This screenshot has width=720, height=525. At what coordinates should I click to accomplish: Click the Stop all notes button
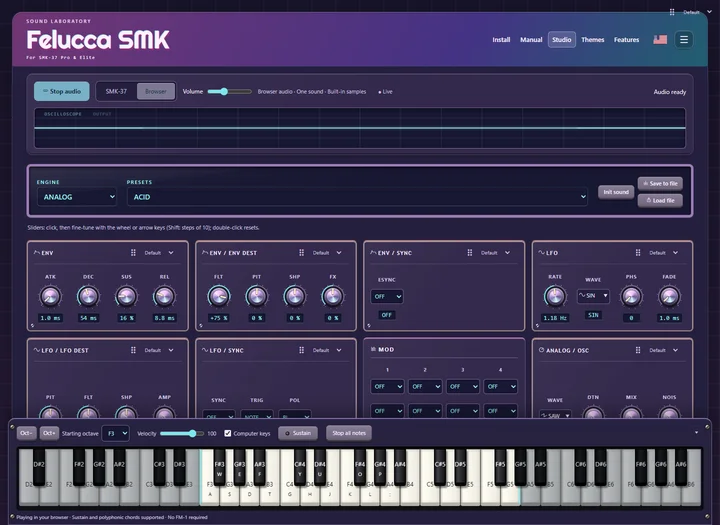point(349,433)
